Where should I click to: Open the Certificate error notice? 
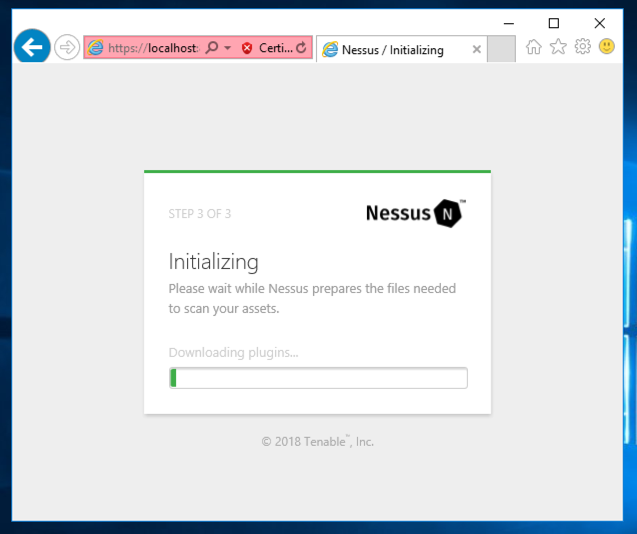[x=275, y=48]
